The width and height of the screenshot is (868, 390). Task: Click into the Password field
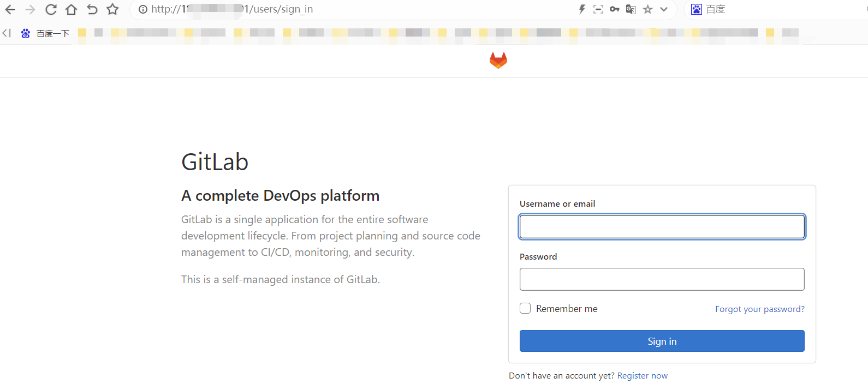(662, 279)
